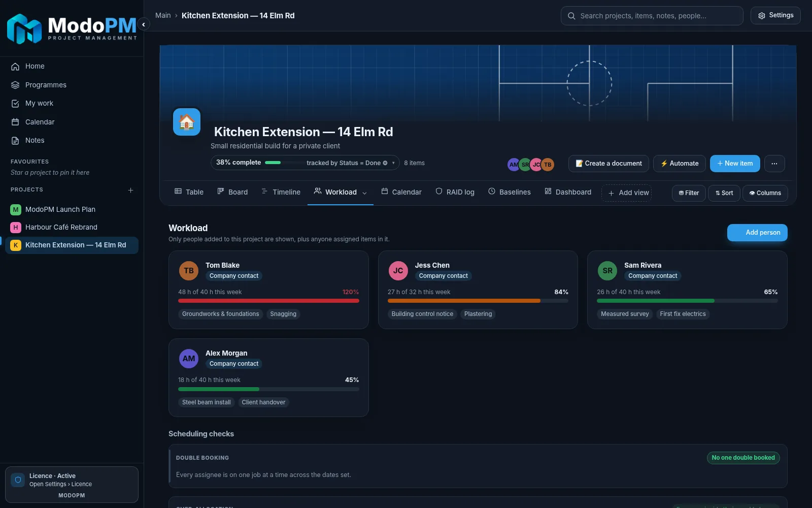The image size is (812, 508).
Task: Click the New item button
Action: [x=735, y=164]
